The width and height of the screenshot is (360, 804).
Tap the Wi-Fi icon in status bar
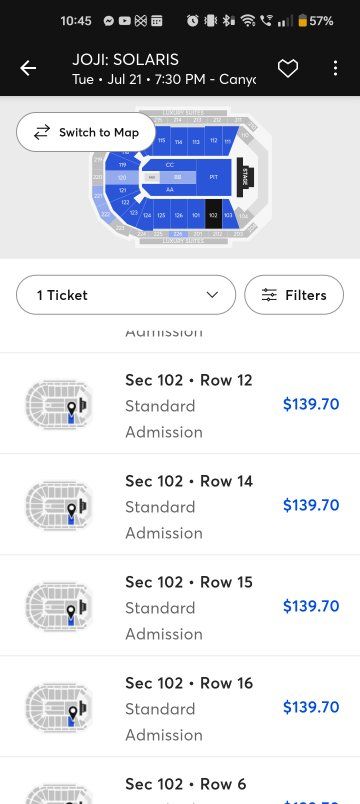[248, 21]
